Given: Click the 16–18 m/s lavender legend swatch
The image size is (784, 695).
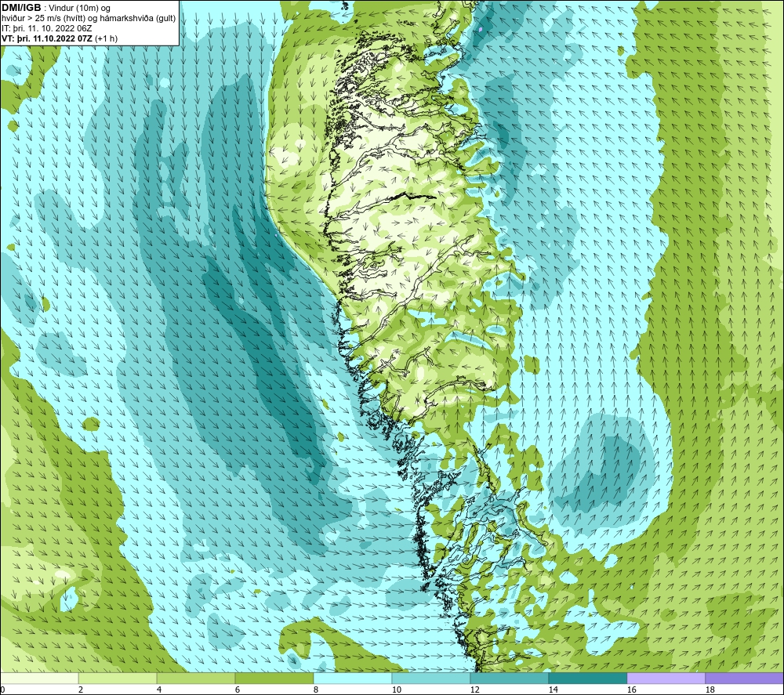Looking at the screenshot, I should 666,679.
